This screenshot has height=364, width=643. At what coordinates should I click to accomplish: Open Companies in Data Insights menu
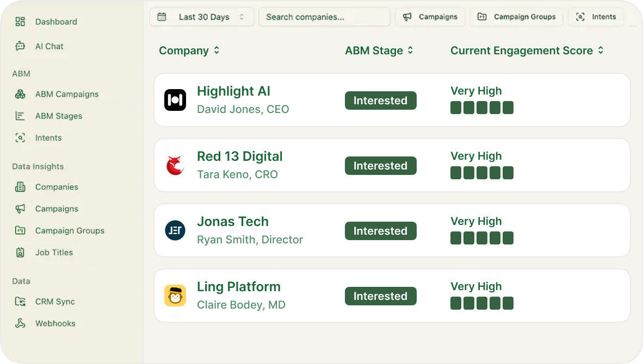click(57, 187)
